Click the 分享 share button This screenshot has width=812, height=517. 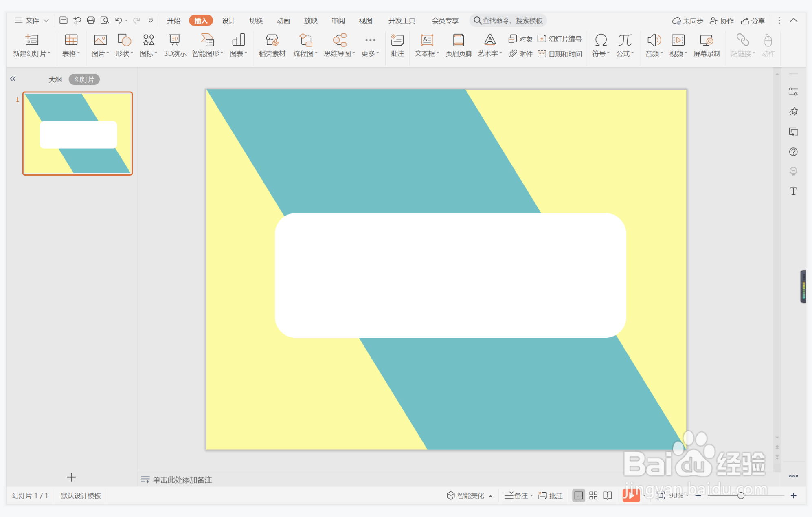pyautogui.click(x=753, y=21)
